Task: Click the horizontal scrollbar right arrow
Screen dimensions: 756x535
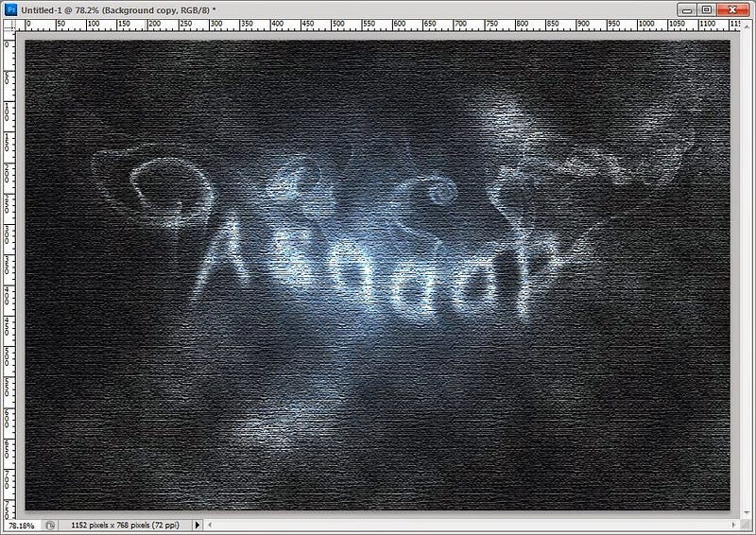Action: tap(735, 525)
